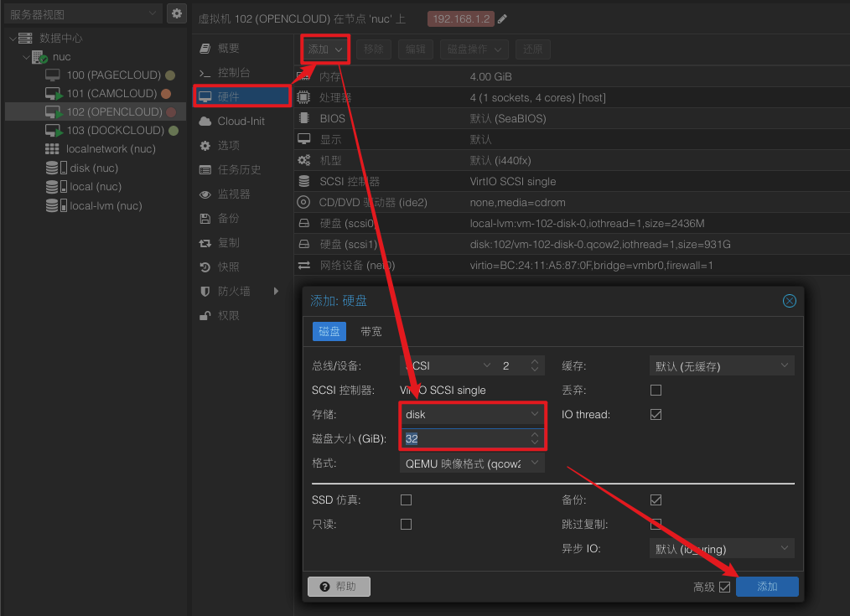The height and width of the screenshot is (616, 850).
Task: Select the 100 (PAGECLOUD) virtual machine
Action: click(113, 75)
